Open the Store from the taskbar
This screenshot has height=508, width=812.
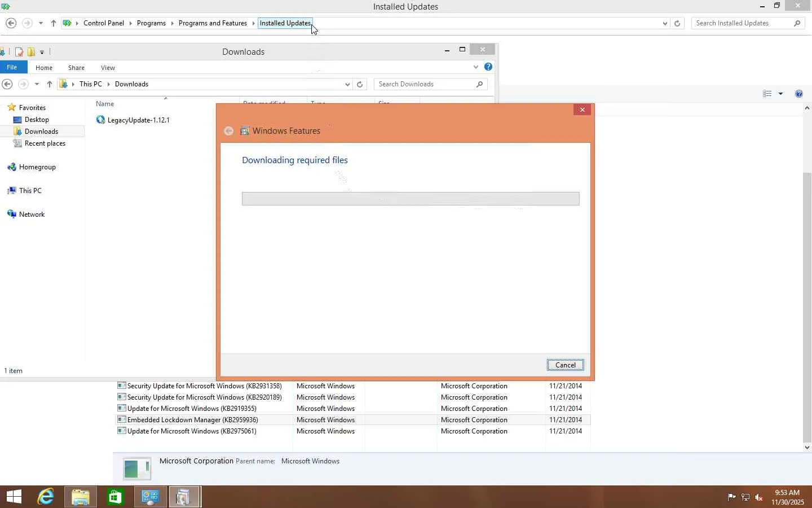pyautogui.click(x=115, y=497)
